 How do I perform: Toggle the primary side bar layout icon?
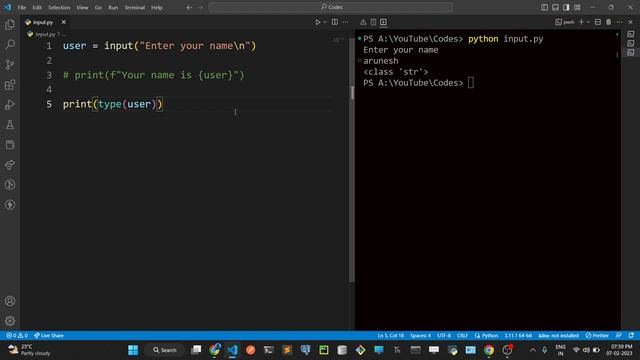tap(544, 7)
